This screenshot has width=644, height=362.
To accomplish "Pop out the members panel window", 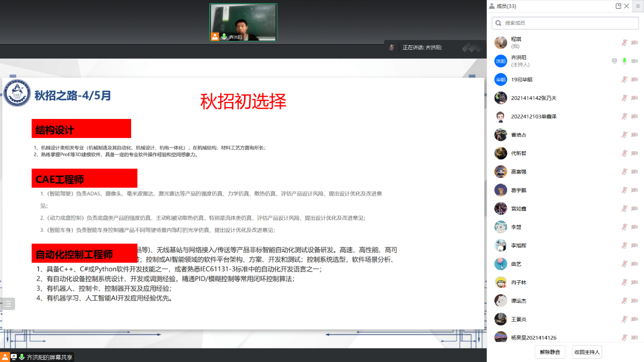I will [618, 6].
